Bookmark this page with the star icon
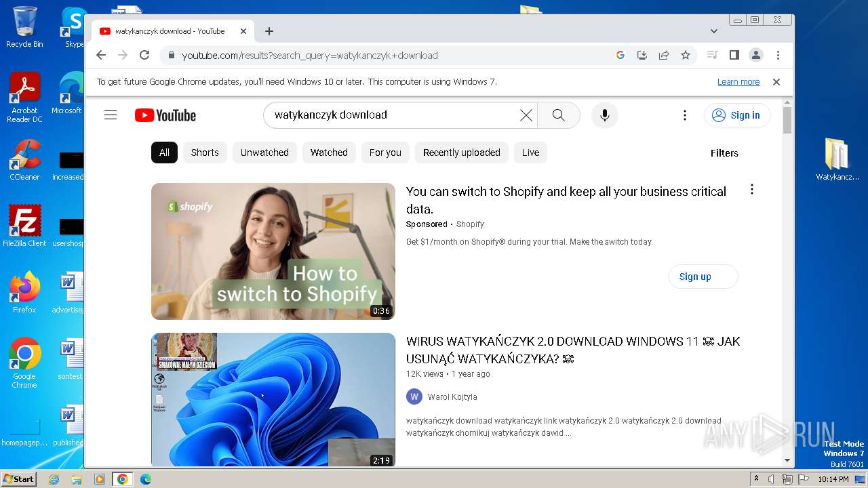The image size is (868, 488). 686,56
